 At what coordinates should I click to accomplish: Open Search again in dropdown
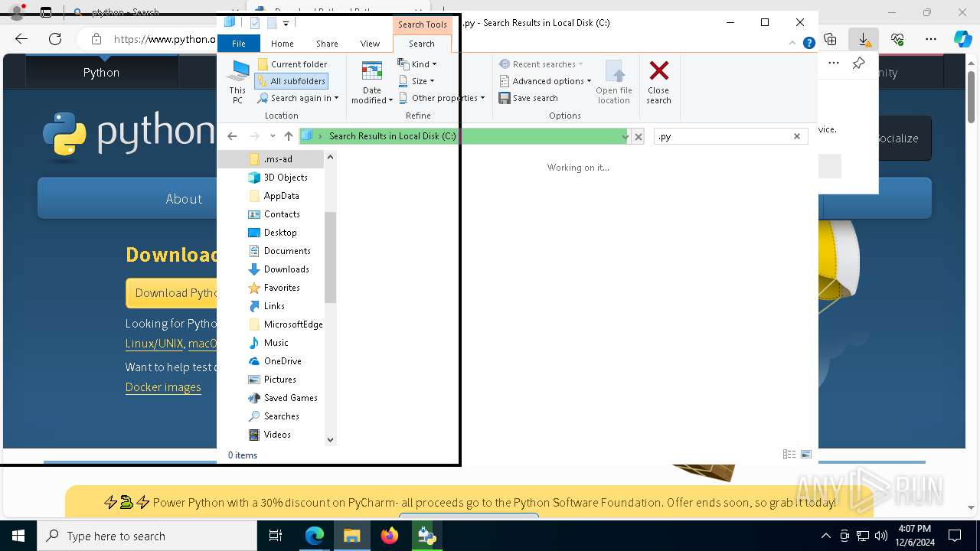point(298,98)
